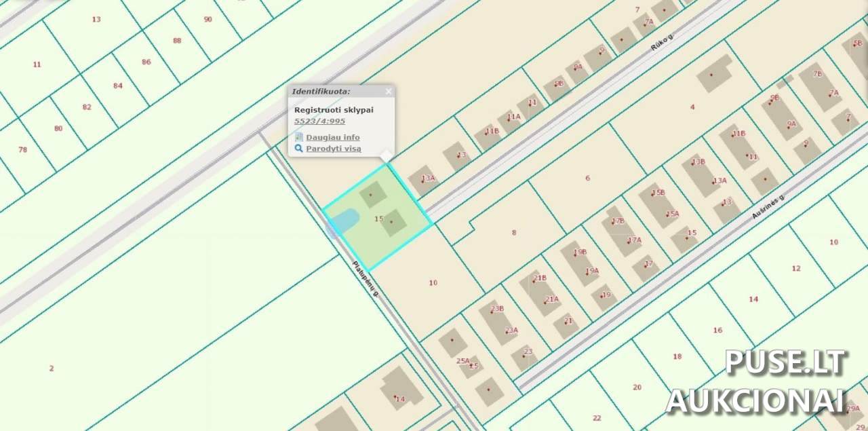868x431 pixels.
Task: Open the Daugiau info link
Action: click(x=333, y=137)
